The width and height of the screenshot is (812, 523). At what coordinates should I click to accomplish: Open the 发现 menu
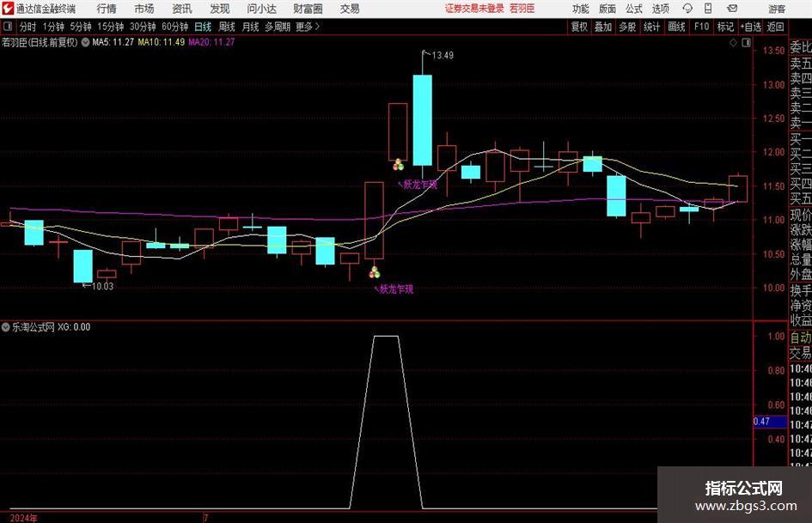220,9
